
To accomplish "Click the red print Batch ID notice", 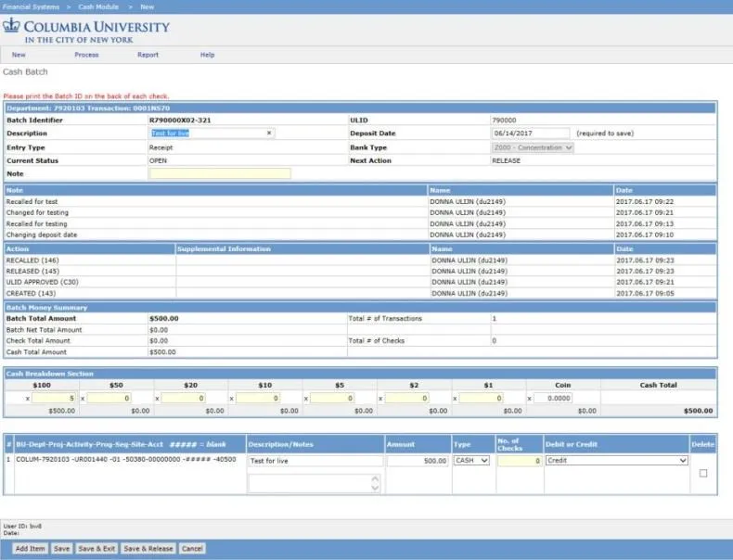I will (x=86, y=96).
